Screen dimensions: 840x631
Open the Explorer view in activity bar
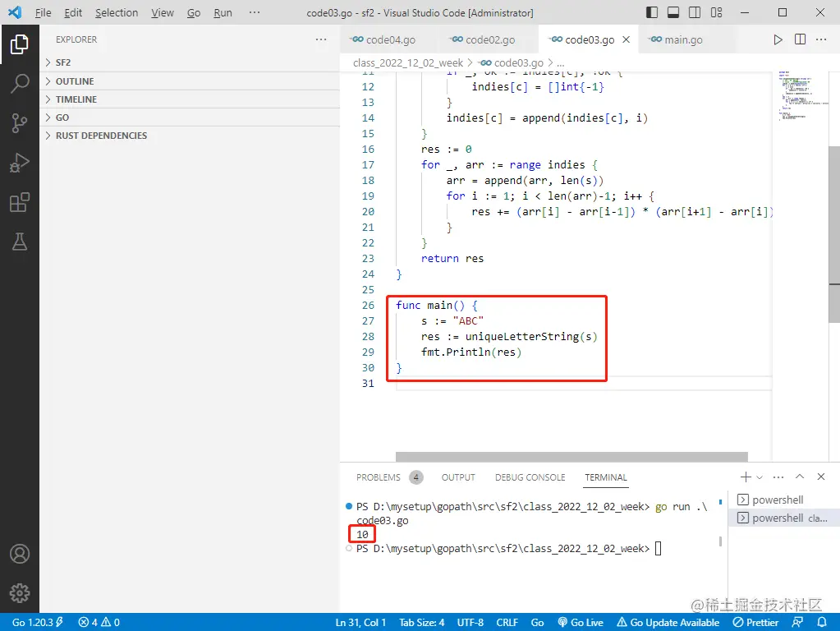[x=19, y=44]
